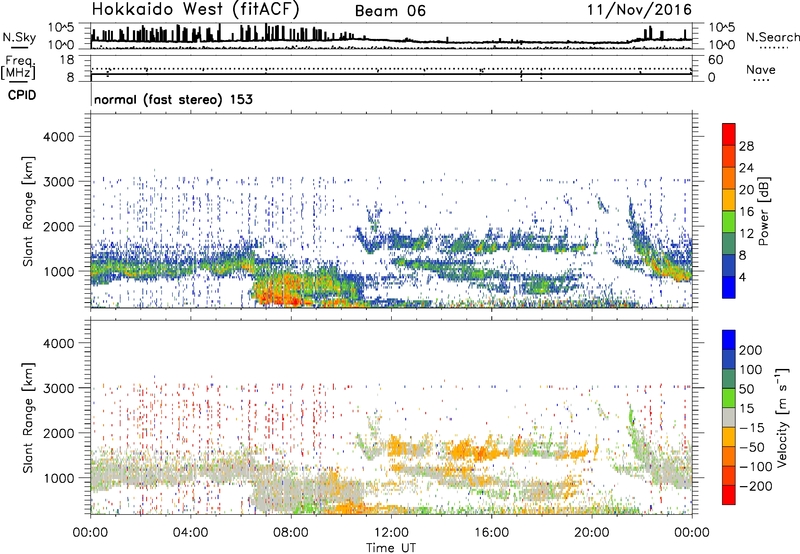Viewport: 800px width, 554px height.
Task: Click the red bottom segment of Velocity colorbar
Action: 729,495
